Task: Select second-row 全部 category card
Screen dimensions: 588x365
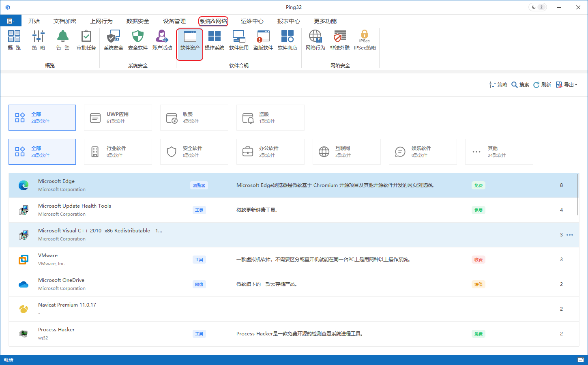Action: [42, 152]
